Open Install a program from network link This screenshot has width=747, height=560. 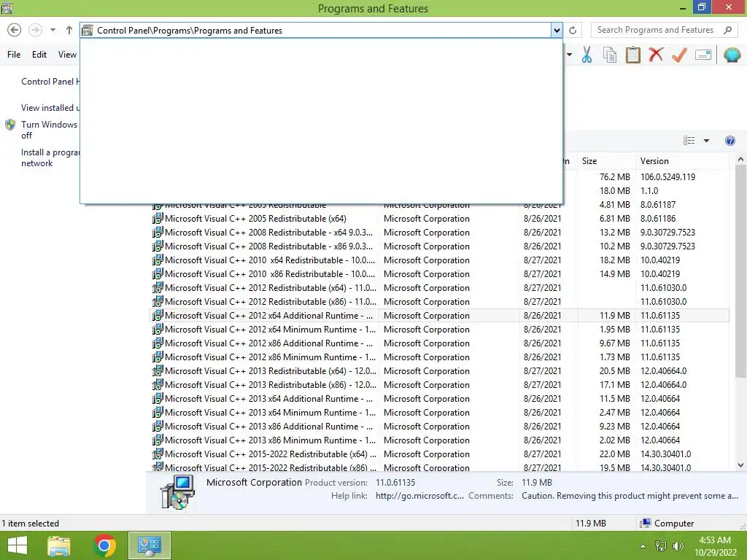coord(50,157)
